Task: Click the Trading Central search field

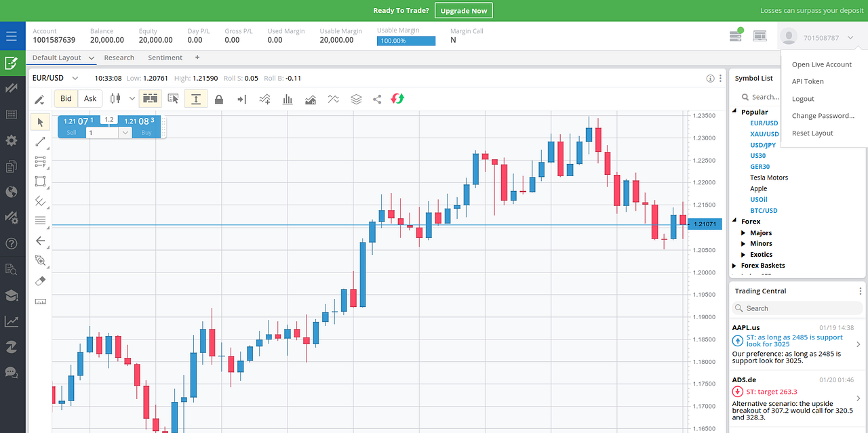Action: pyautogui.click(x=796, y=308)
